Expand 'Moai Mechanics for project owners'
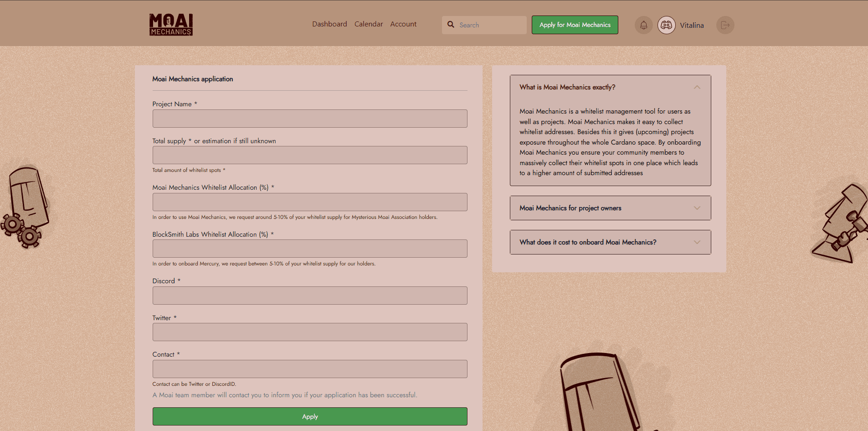 [x=610, y=208]
